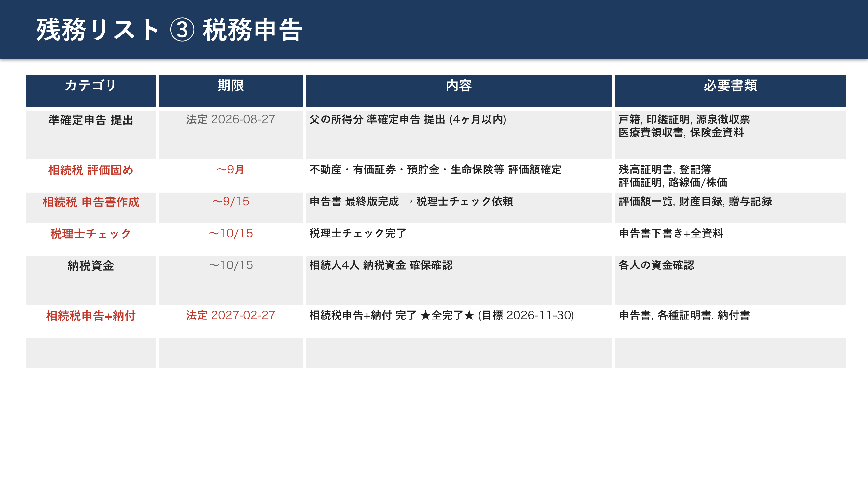Select the 相続税申告+納付 category cell
Viewport: 868px width, 488px height.
click(x=91, y=316)
